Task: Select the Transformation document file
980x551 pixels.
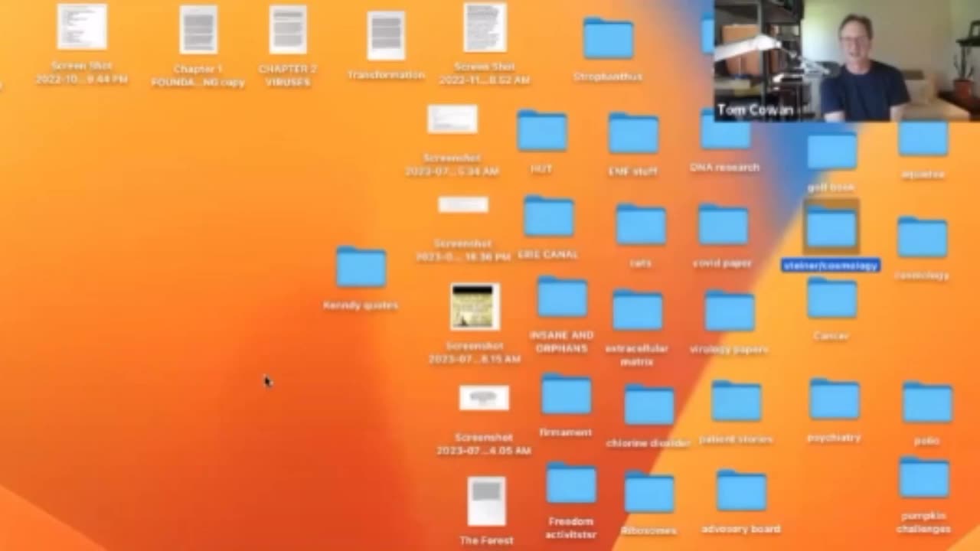Action: [x=386, y=36]
